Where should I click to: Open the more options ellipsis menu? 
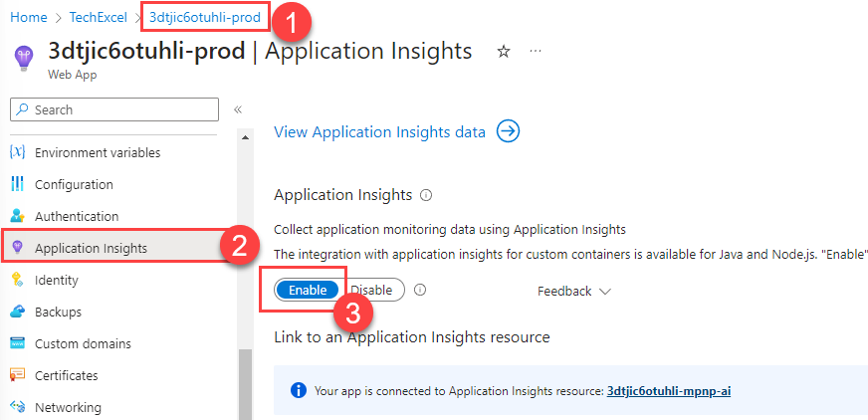point(535,51)
